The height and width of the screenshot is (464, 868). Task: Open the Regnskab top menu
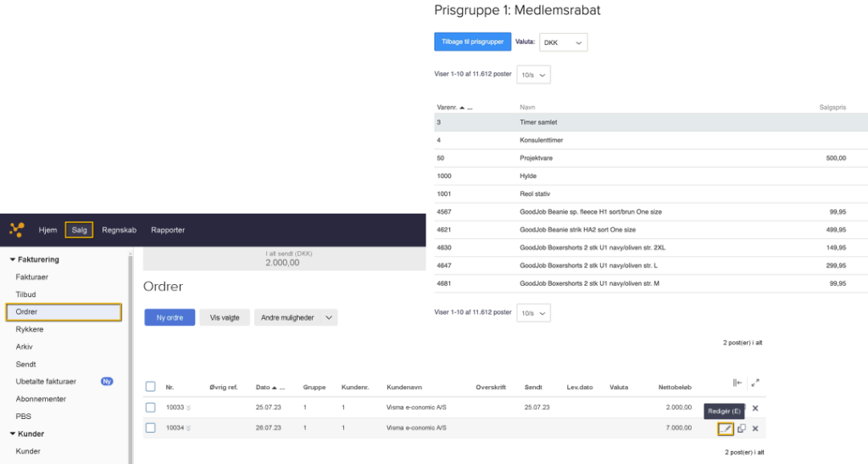click(119, 230)
